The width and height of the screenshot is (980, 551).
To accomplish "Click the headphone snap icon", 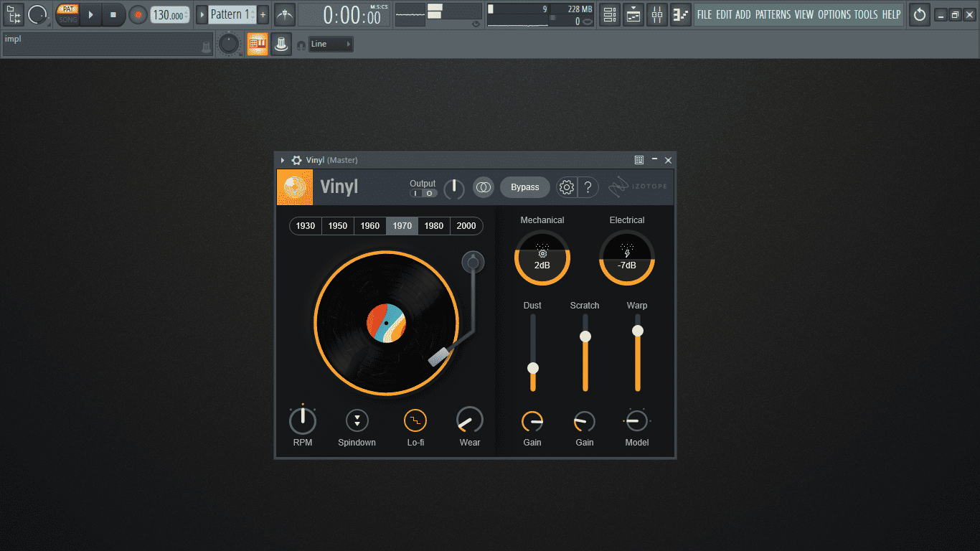I will [x=301, y=45].
